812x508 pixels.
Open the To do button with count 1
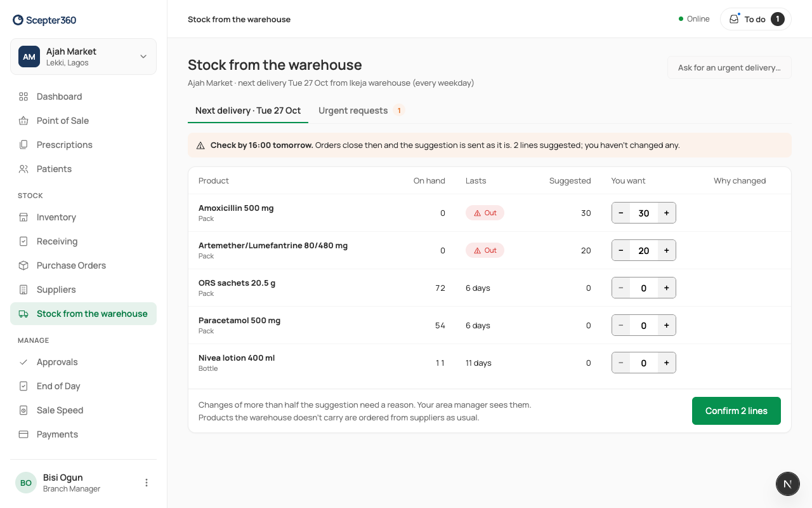[756, 19]
